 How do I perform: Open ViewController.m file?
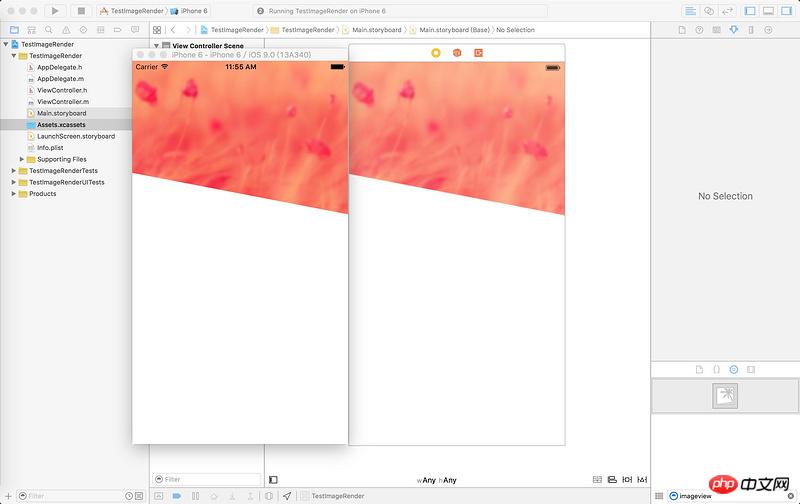63,102
